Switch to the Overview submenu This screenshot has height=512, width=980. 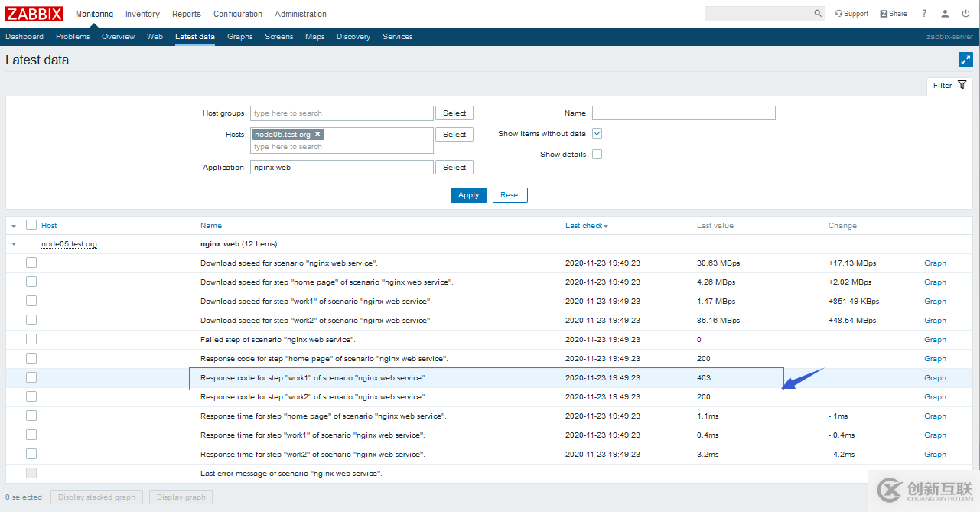[118, 36]
